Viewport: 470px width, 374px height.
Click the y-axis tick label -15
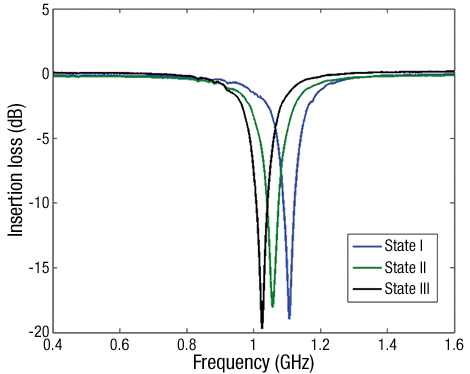point(39,267)
